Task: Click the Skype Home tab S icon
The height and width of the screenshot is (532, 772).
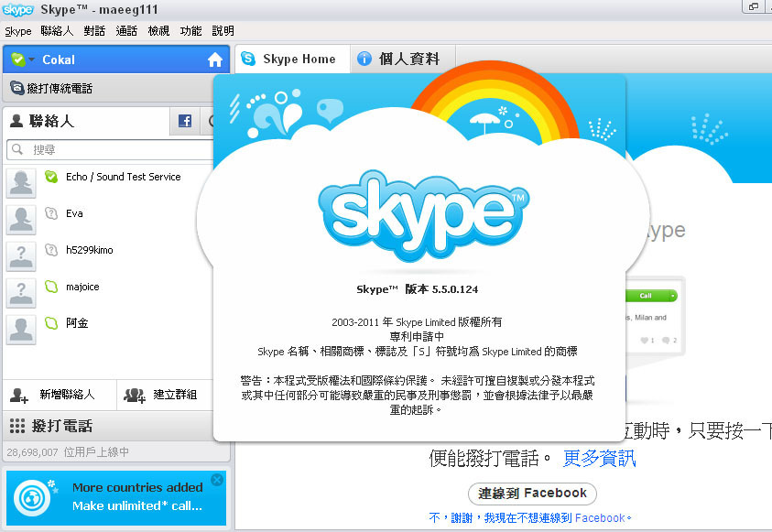Action: pyautogui.click(x=248, y=59)
